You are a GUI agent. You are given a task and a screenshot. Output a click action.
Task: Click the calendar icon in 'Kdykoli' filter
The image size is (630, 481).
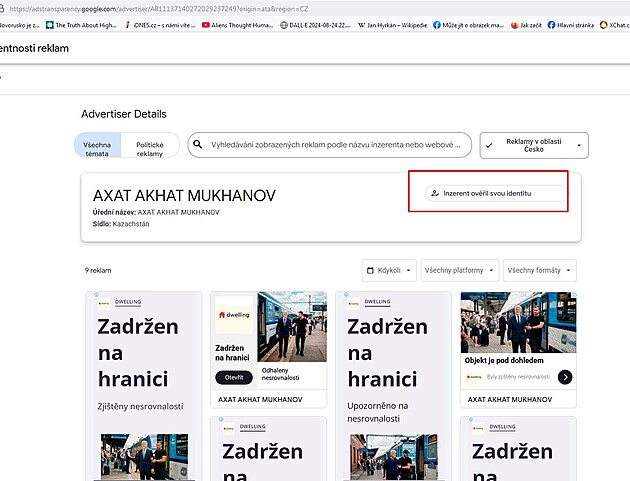point(370,270)
